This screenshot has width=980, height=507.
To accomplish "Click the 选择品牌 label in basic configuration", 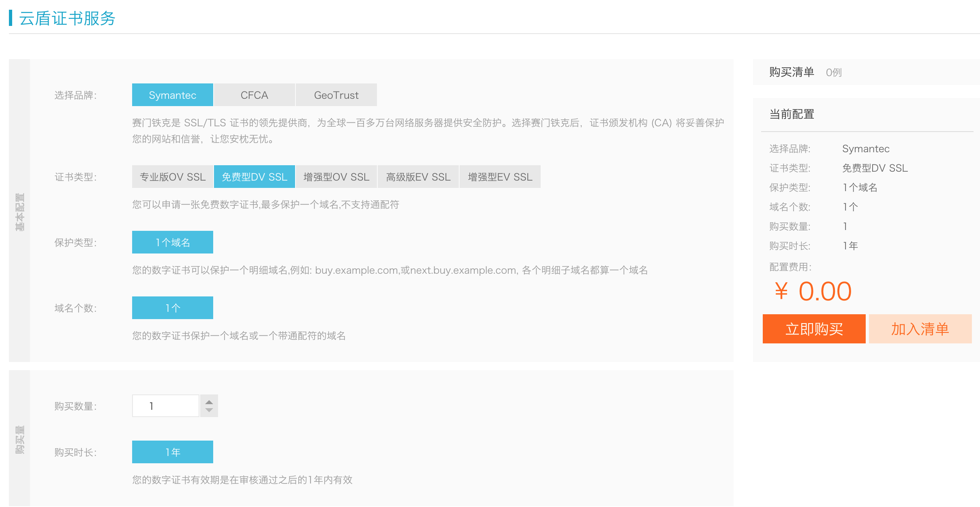I will click(75, 95).
